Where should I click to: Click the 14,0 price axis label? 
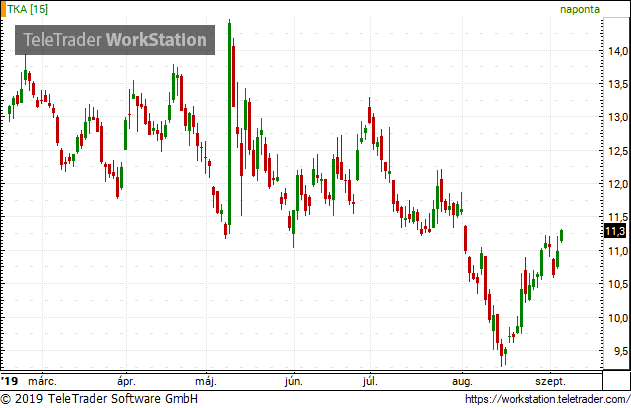coord(618,51)
